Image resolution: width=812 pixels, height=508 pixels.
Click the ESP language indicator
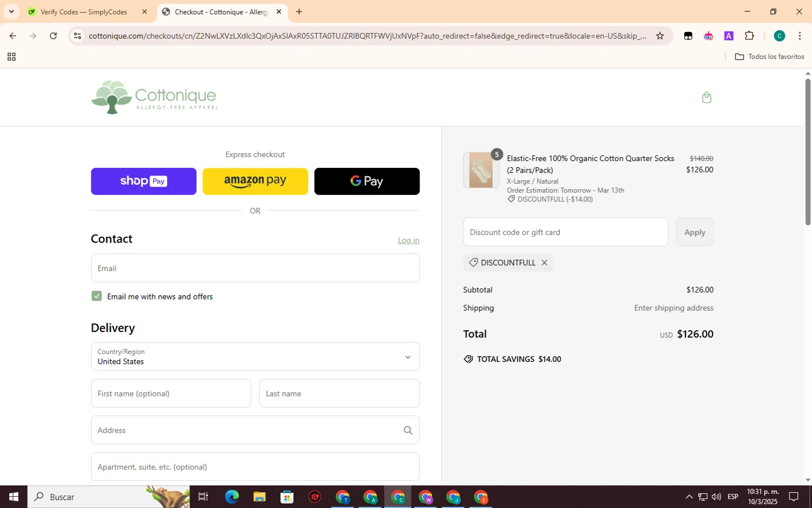pyautogui.click(x=732, y=497)
